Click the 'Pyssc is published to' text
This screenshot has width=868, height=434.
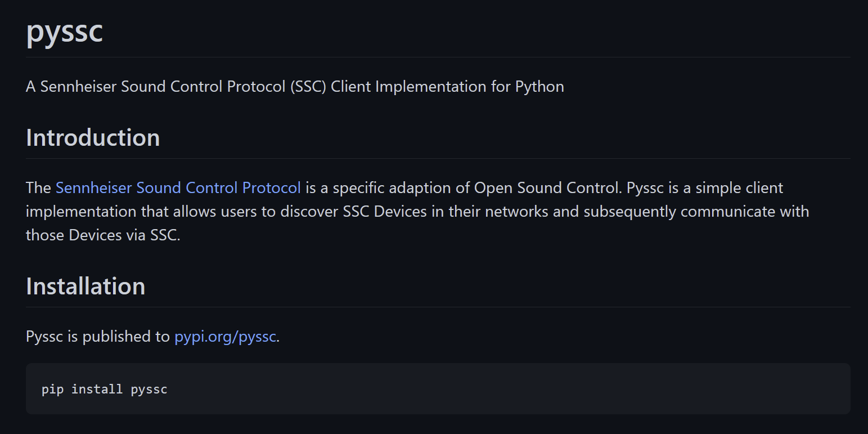(97, 337)
